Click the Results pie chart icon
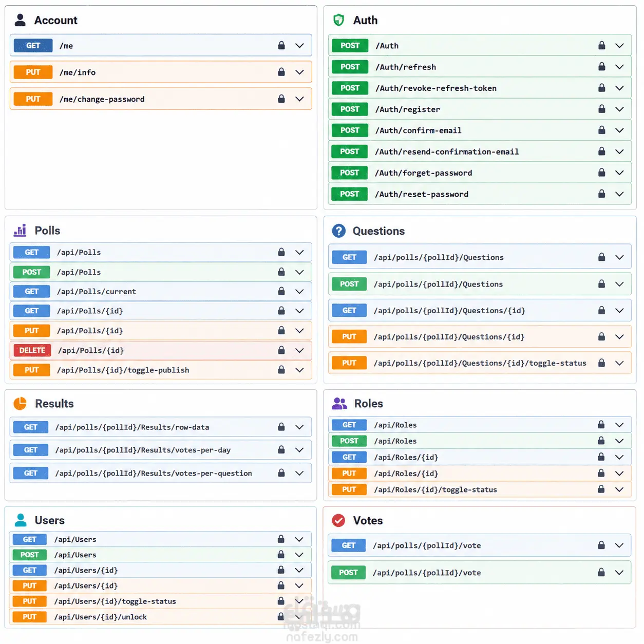644x644 pixels. 20,404
